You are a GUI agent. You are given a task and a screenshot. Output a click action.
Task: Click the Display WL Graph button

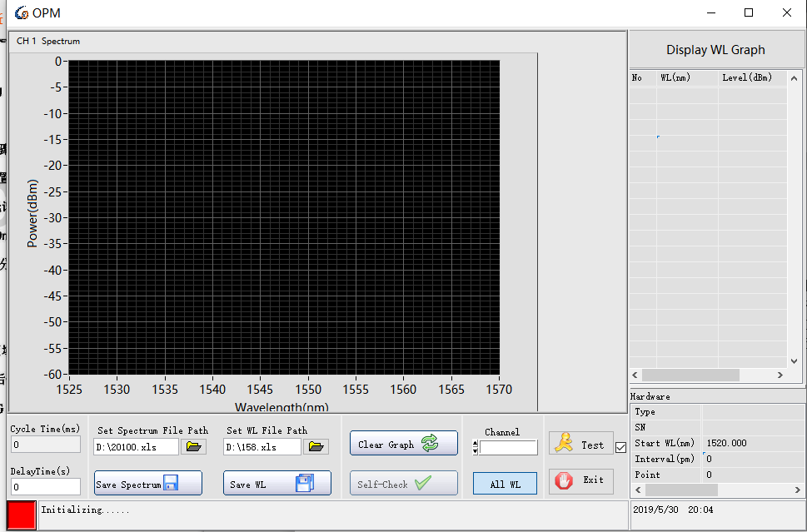click(715, 50)
